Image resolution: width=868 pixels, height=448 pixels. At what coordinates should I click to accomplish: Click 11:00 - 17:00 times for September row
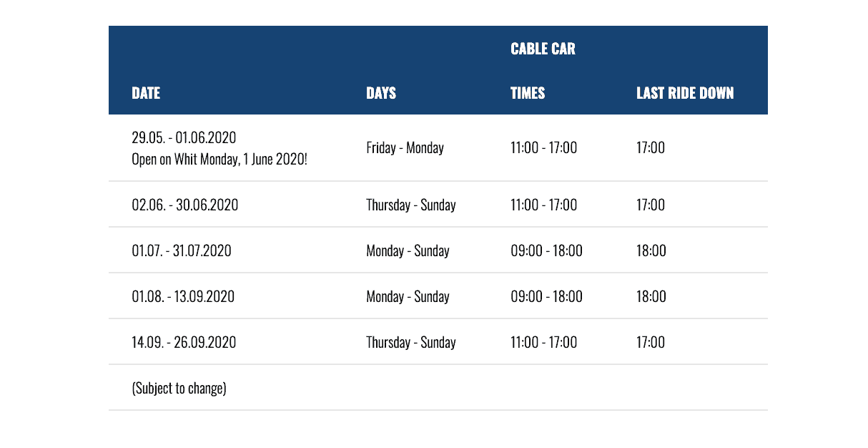pyautogui.click(x=543, y=343)
